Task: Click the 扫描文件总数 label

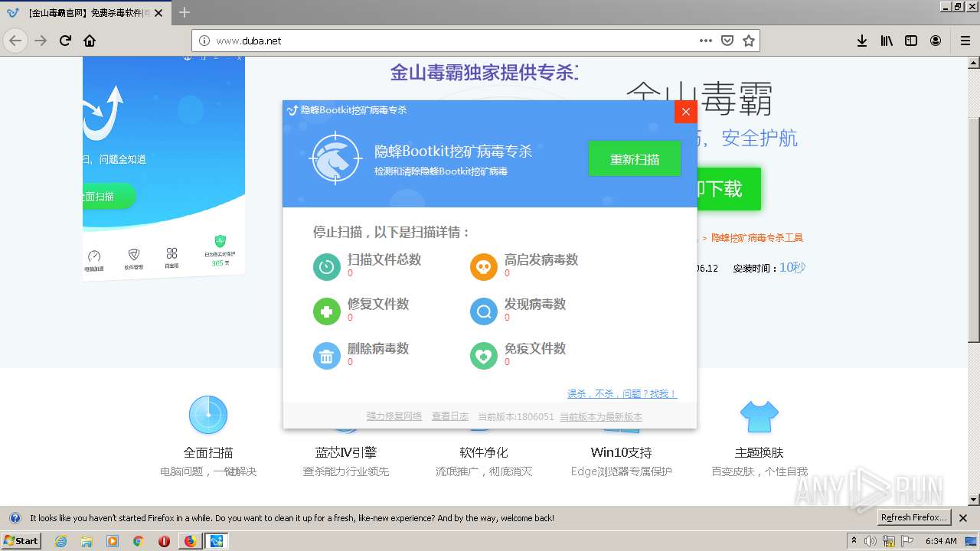Action: tap(384, 259)
